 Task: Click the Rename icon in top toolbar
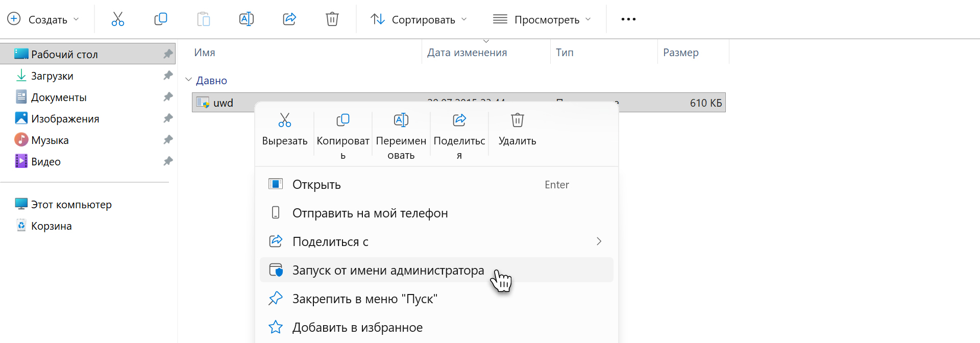(247, 19)
